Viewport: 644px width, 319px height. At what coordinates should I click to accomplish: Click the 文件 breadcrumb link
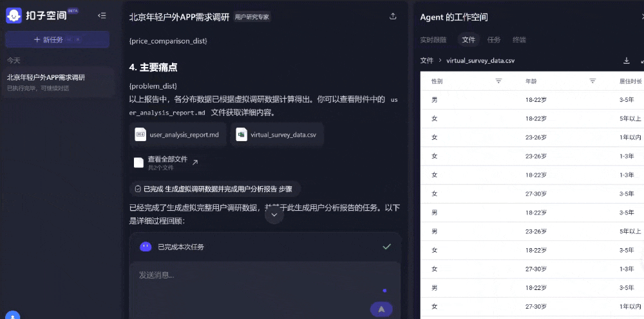(427, 61)
